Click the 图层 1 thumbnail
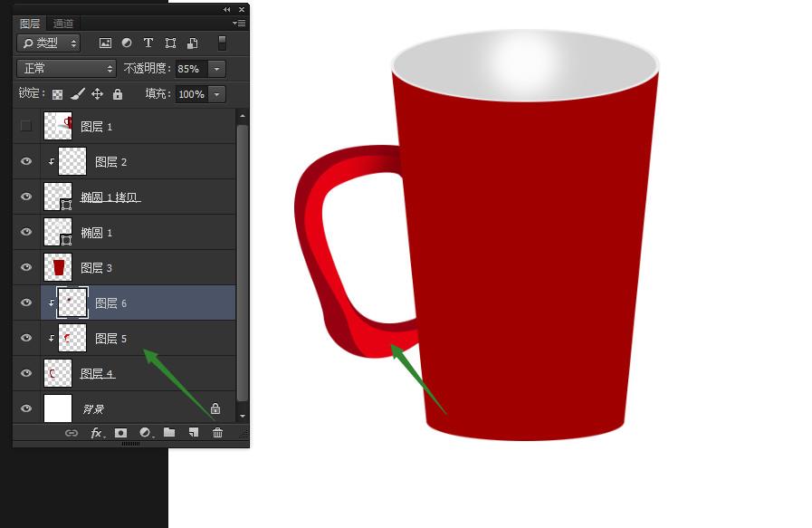Image resolution: width=812 pixels, height=528 pixels. pos(57,126)
